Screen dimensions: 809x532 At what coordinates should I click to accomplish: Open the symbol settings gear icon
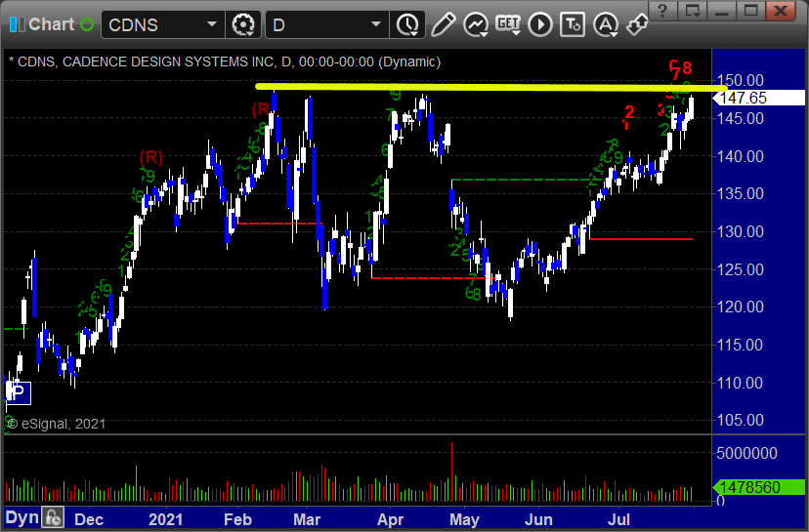[243, 24]
